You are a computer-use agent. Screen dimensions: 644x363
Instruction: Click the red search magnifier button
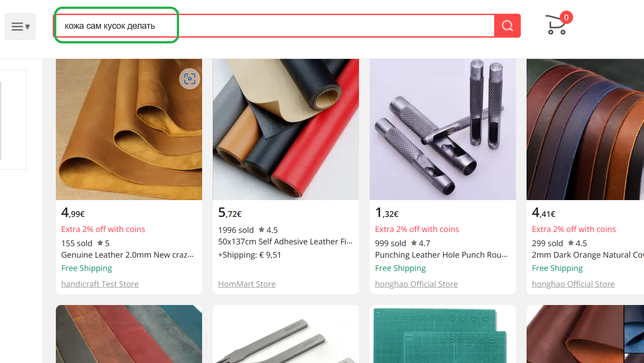click(507, 26)
